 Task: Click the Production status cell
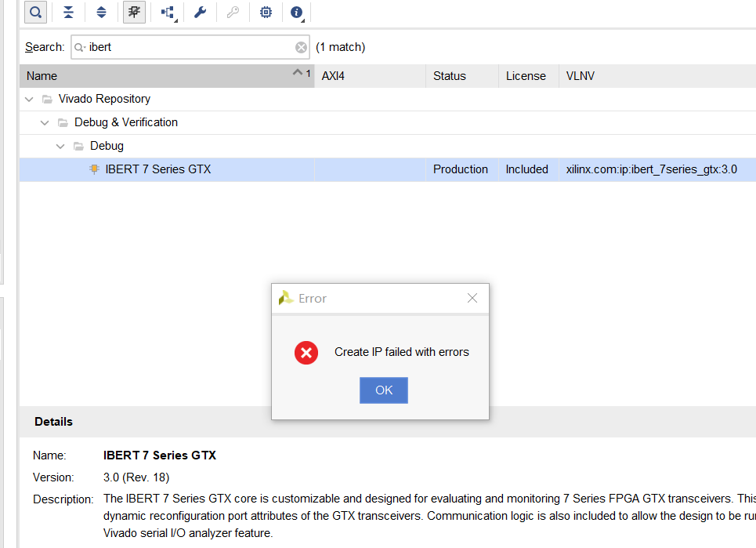(x=461, y=169)
